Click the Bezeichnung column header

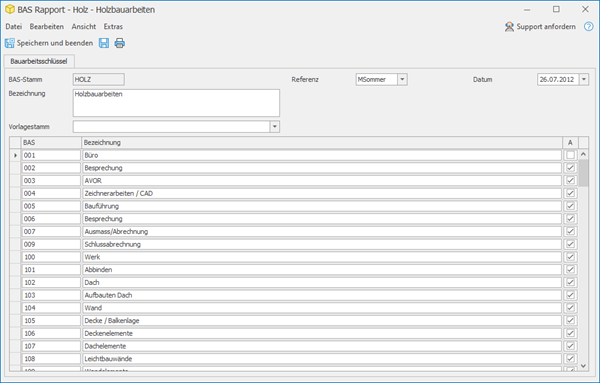[322, 143]
